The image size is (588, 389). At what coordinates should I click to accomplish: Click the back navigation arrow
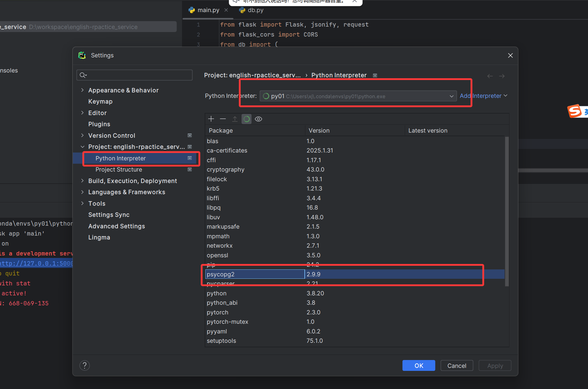490,76
